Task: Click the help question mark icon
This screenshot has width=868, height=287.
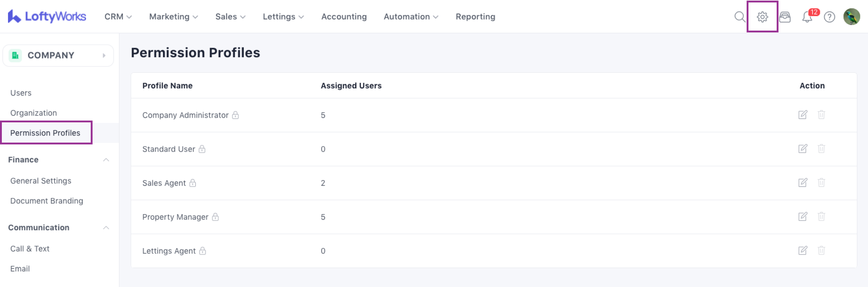Action: pos(829,17)
